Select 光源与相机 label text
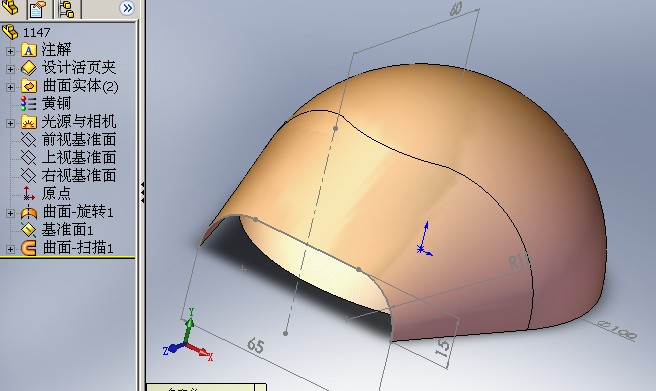 click(79, 122)
